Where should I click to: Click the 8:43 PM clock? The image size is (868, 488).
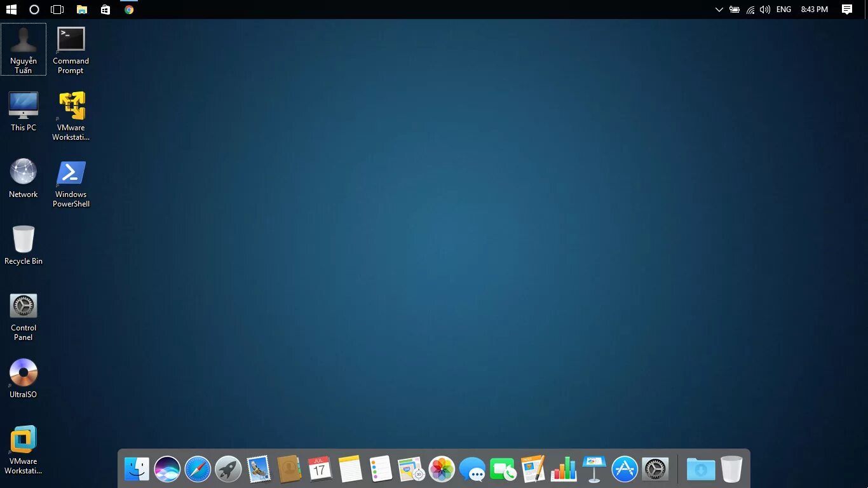click(x=815, y=10)
